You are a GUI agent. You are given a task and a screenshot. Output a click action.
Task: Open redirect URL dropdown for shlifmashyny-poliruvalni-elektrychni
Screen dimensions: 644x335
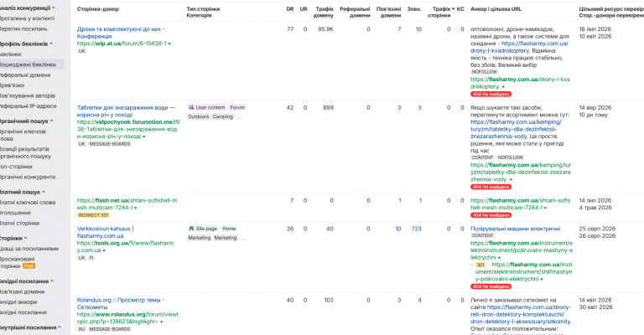pos(542,279)
